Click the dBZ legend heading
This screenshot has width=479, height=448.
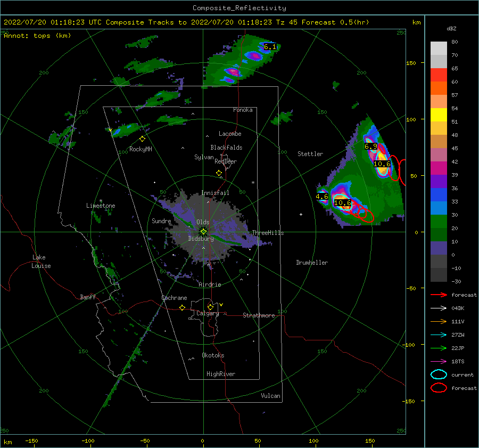point(451,28)
